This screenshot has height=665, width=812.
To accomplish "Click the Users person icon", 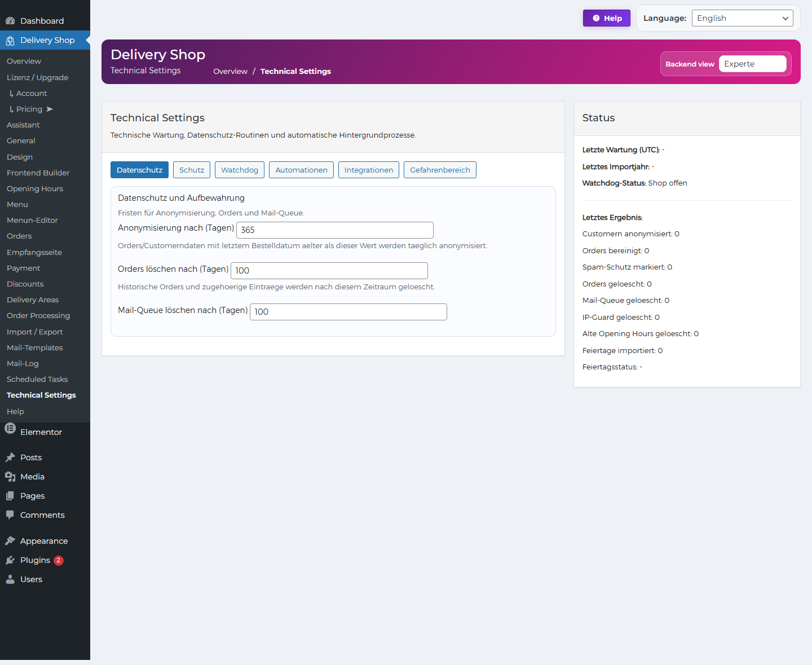I will pyautogui.click(x=10, y=579).
